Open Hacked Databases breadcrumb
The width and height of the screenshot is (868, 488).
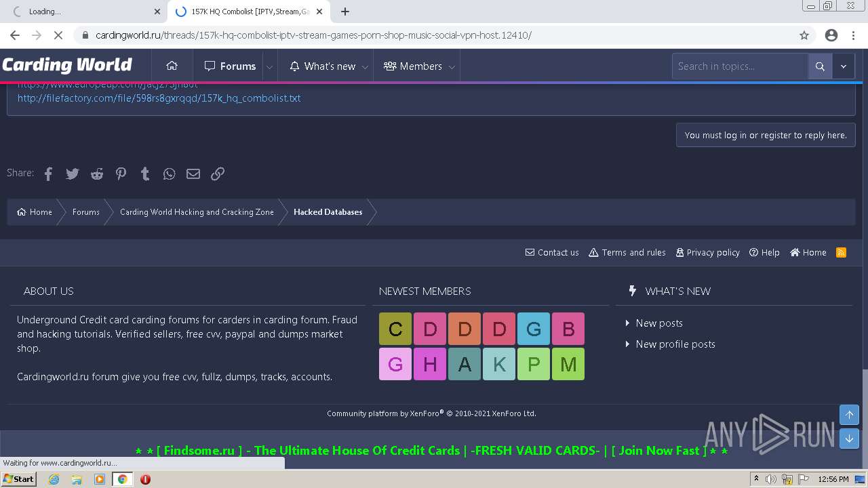click(x=328, y=212)
